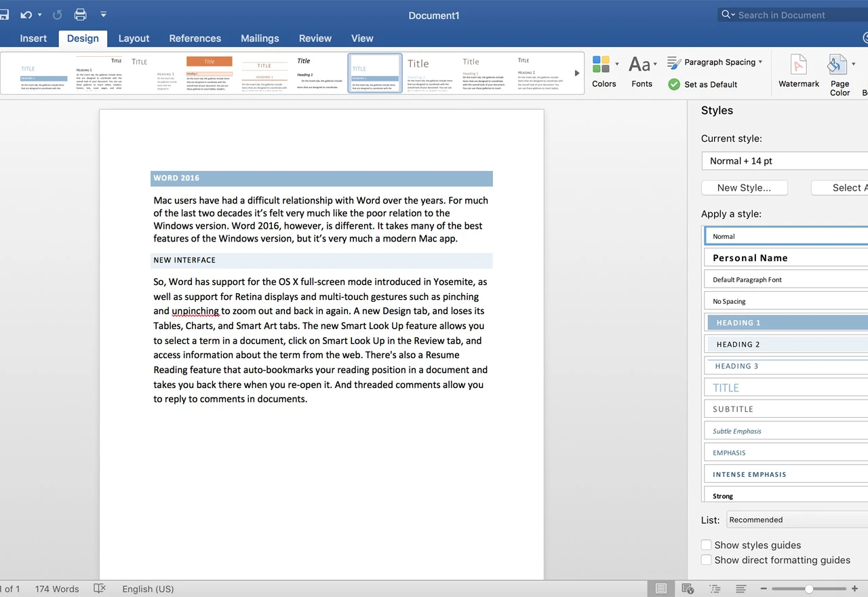This screenshot has height=597, width=868.
Task: Apply the Heading 2 style from list
Action: pyautogui.click(x=786, y=345)
